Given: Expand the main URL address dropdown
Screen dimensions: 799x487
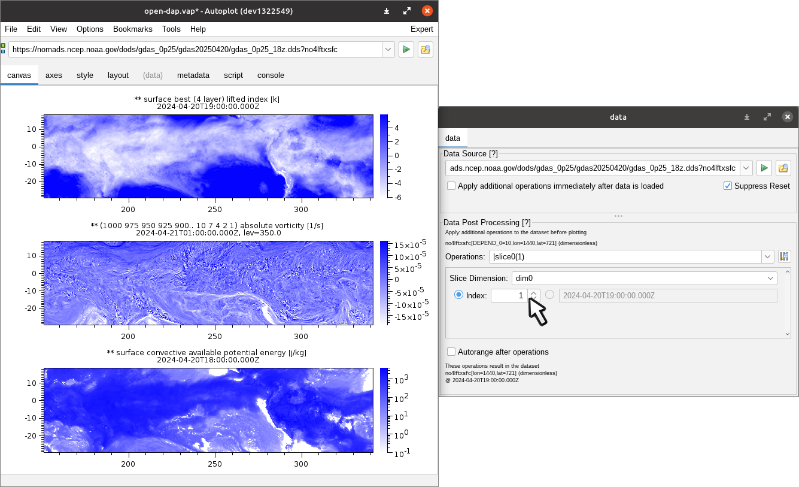Looking at the screenshot, I should click(388, 49).
